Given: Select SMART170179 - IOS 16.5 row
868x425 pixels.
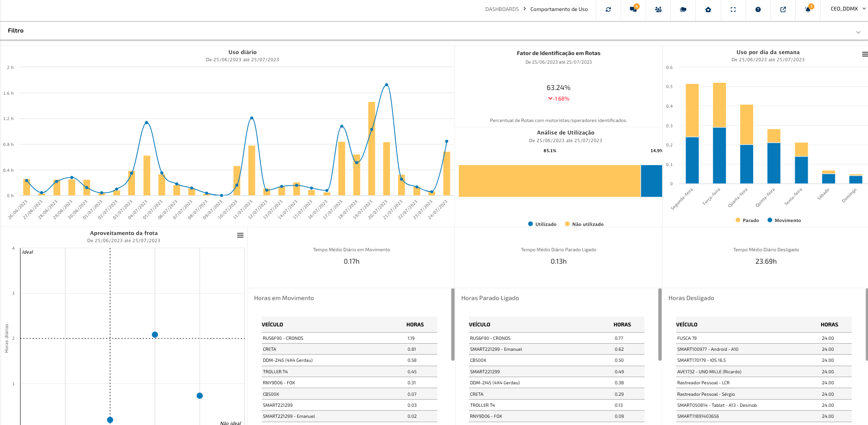Looking at the screenshot, I should pyautogui.click(x=764, y=360).
